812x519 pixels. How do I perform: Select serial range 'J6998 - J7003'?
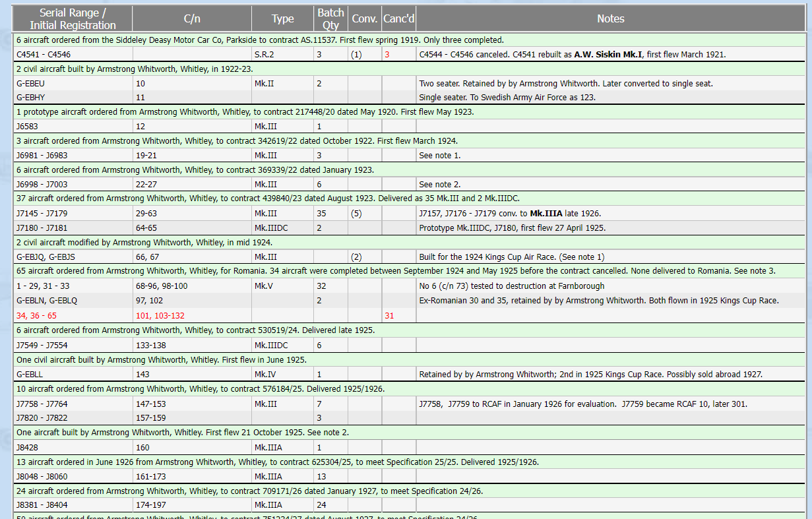coord(73,185)
